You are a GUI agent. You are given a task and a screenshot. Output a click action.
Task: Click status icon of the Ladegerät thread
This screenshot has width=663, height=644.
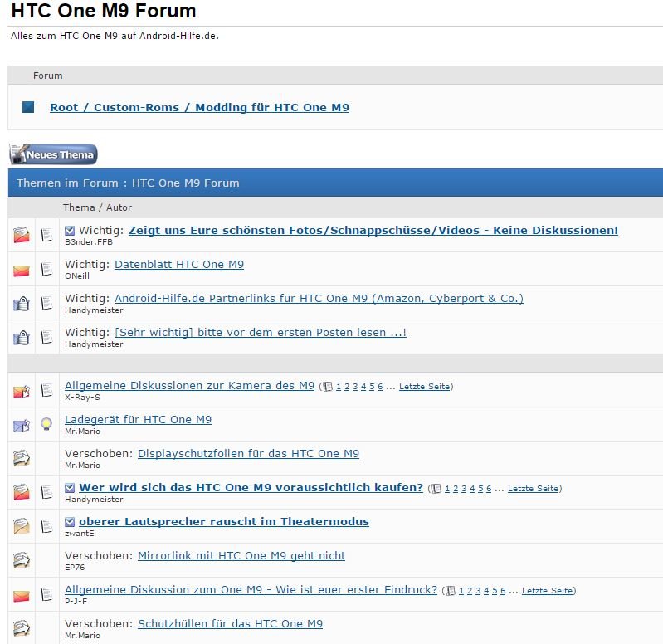point(21,425)
